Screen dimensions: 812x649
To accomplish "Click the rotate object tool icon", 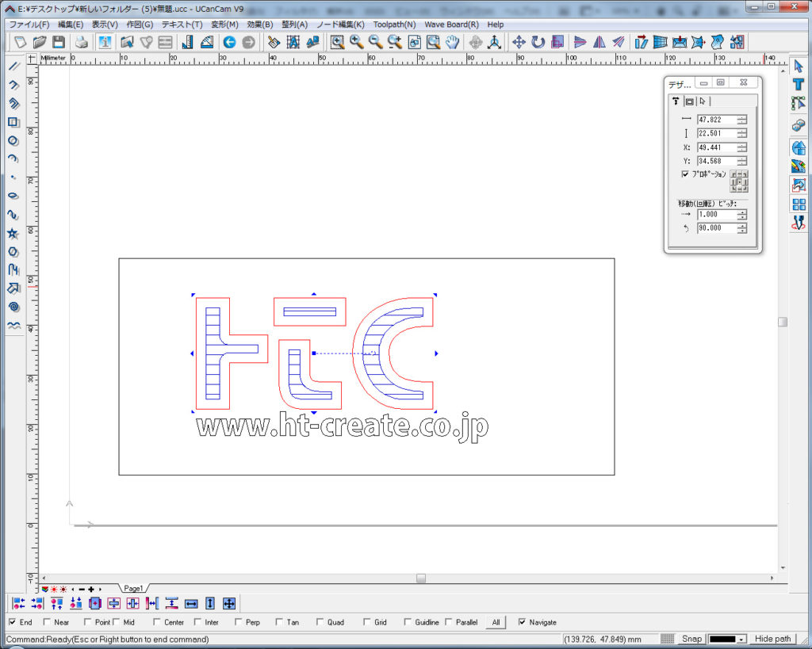I will pos(538,42).
